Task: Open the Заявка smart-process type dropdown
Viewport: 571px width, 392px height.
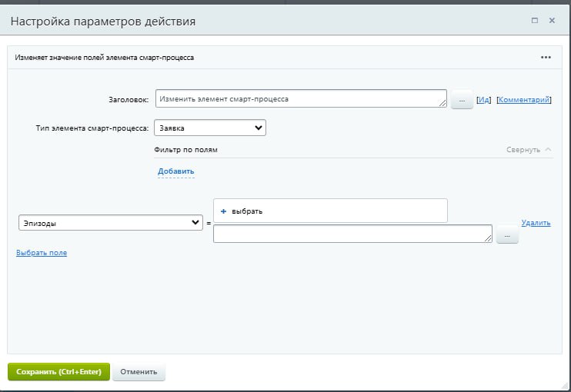Action: point(210,128)
